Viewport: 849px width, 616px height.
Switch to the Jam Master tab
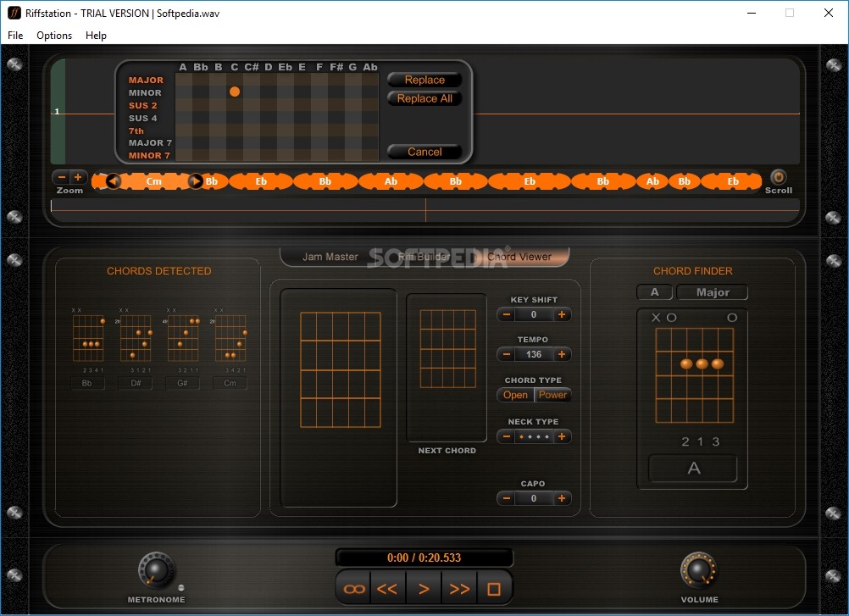click(x=330, y=257)
